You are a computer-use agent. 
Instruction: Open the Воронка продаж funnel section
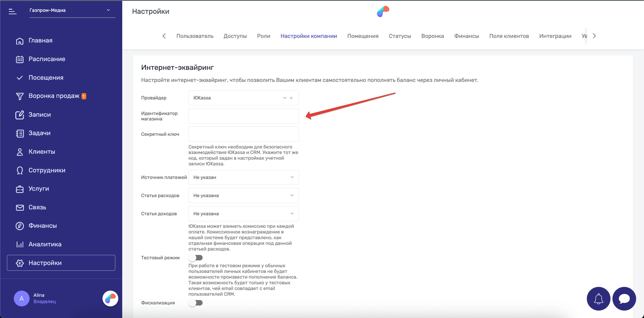pyautogui.click(x=54, y=96)
